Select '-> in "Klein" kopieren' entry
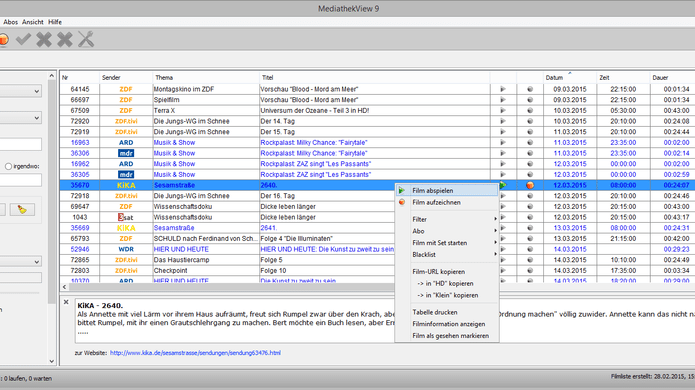Image resolution: width=695 pixels, height=390 pixels. (447, 295)
